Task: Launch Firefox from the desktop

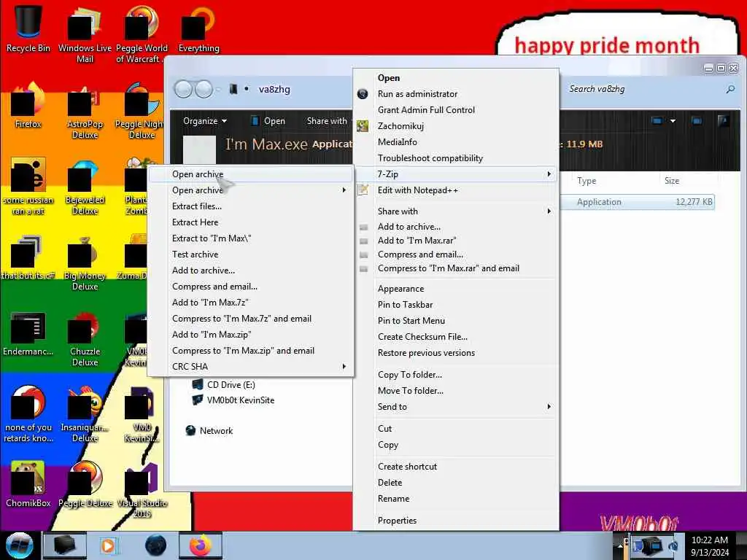Action: coord(28,106)
